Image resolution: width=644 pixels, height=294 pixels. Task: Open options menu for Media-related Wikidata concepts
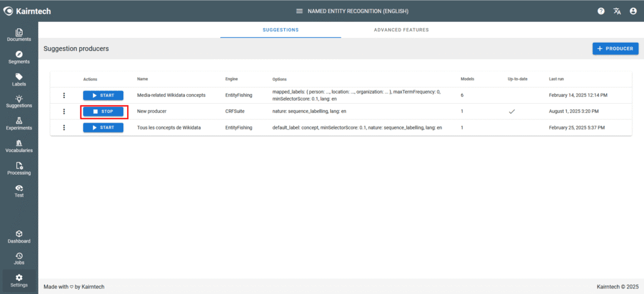pos(64,95)
